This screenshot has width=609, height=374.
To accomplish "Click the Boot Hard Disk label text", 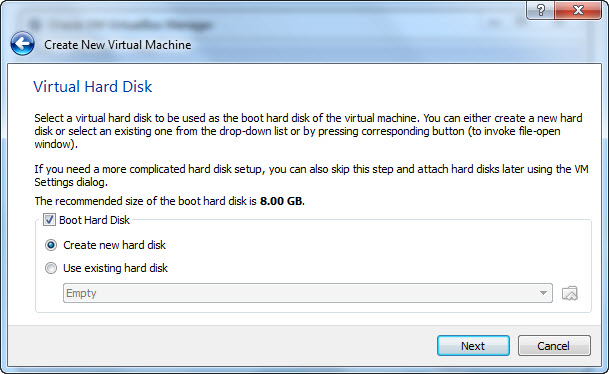I will (94, 220).
